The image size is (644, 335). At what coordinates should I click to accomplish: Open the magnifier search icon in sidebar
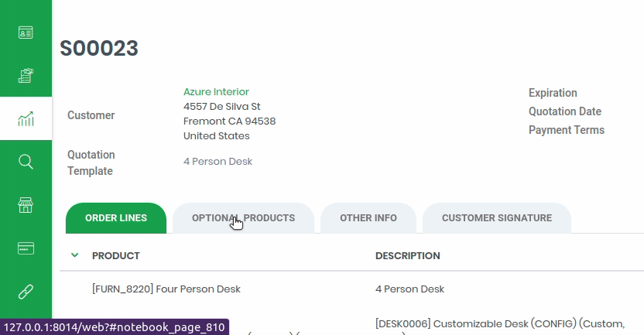[26, 162]
